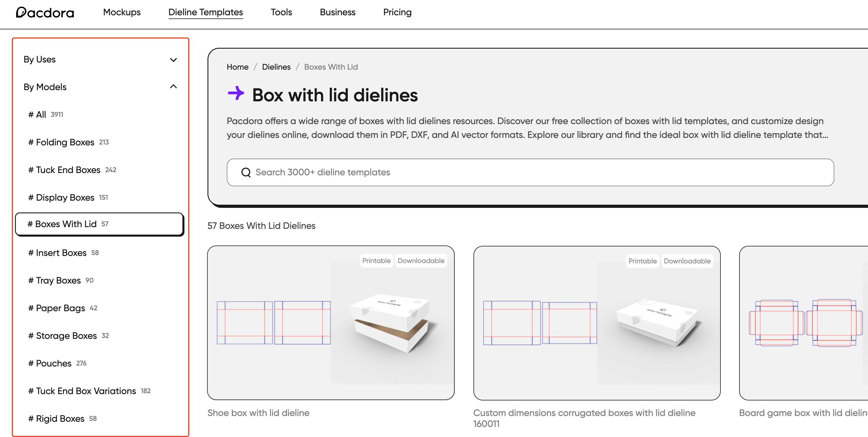The width and height of the screenshot is (868, 437).
Task: Click the Boxes With Lid breadcrumb
Action: [331, 67]
